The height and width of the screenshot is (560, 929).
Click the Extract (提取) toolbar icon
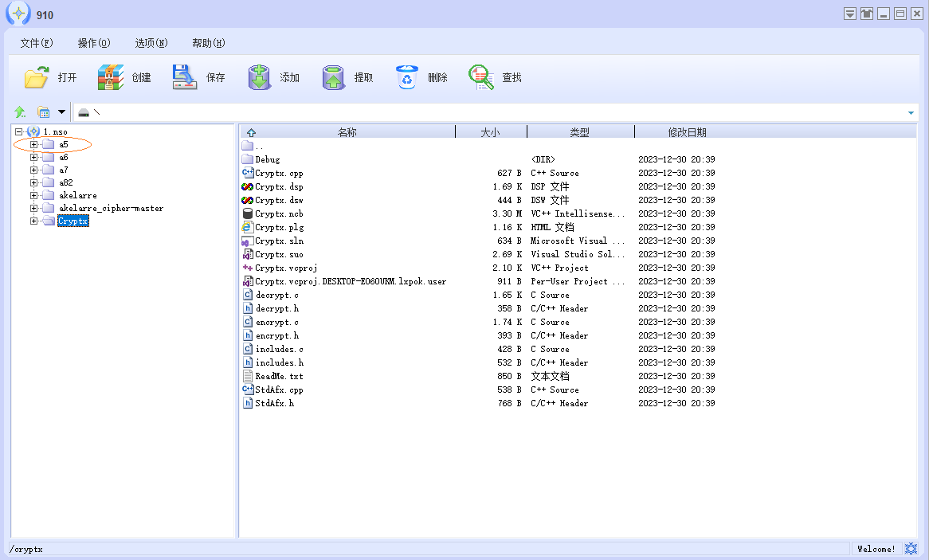[334, 77]
